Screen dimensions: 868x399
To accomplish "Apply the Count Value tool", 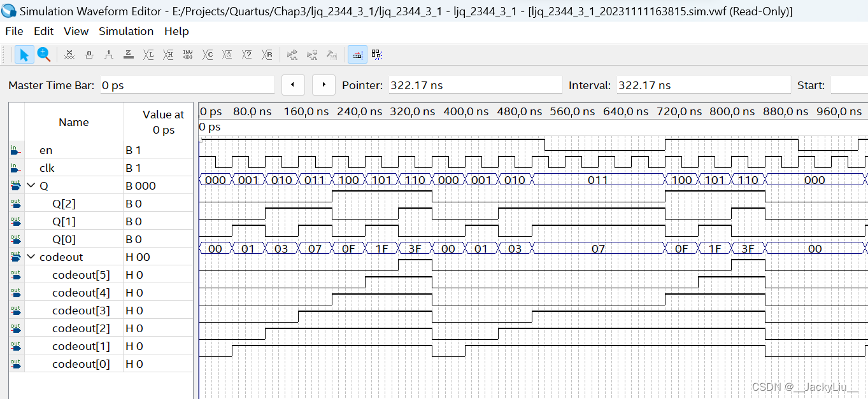I will click(x=208, y=55).
